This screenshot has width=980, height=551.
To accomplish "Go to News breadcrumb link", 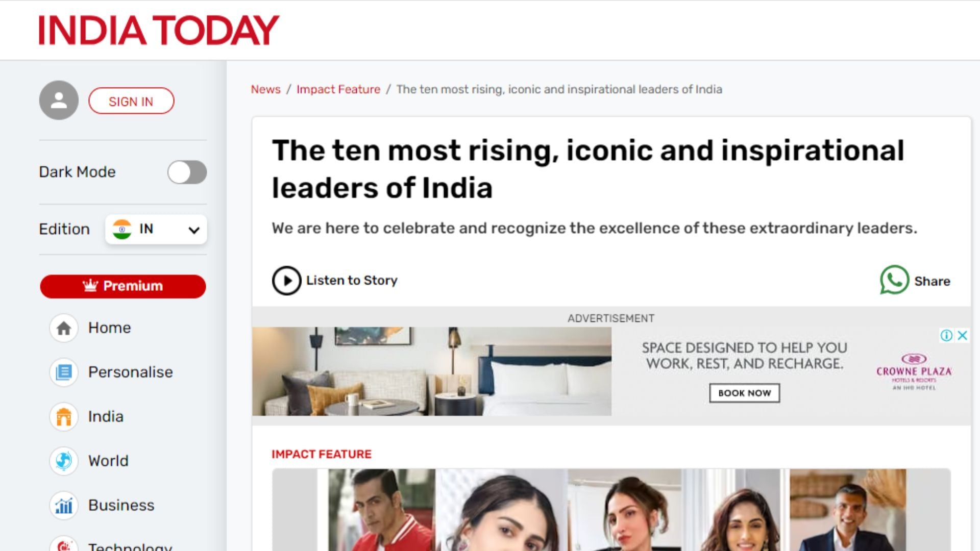I will (x=265, y=89).
